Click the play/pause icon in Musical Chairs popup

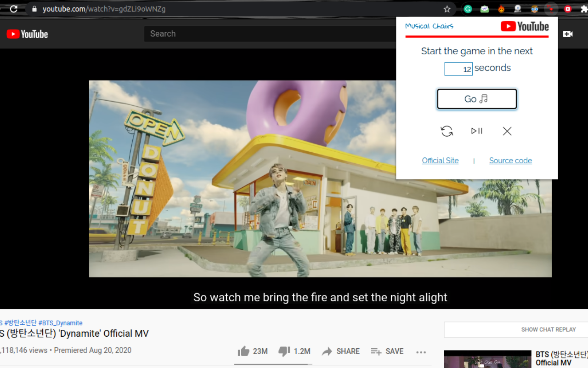coord(476,131)
